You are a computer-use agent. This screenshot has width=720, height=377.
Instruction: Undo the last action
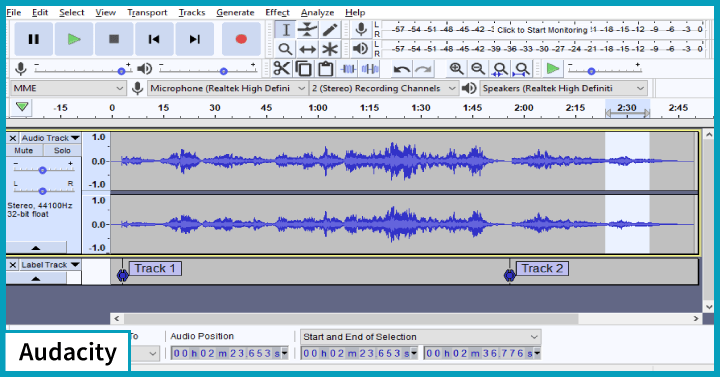point(402,69)
